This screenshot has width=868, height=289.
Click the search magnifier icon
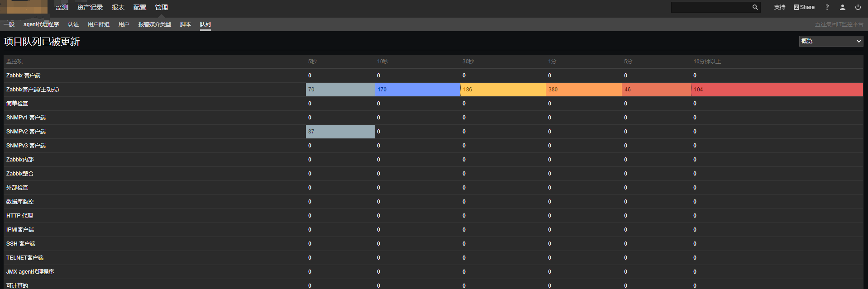755,7
